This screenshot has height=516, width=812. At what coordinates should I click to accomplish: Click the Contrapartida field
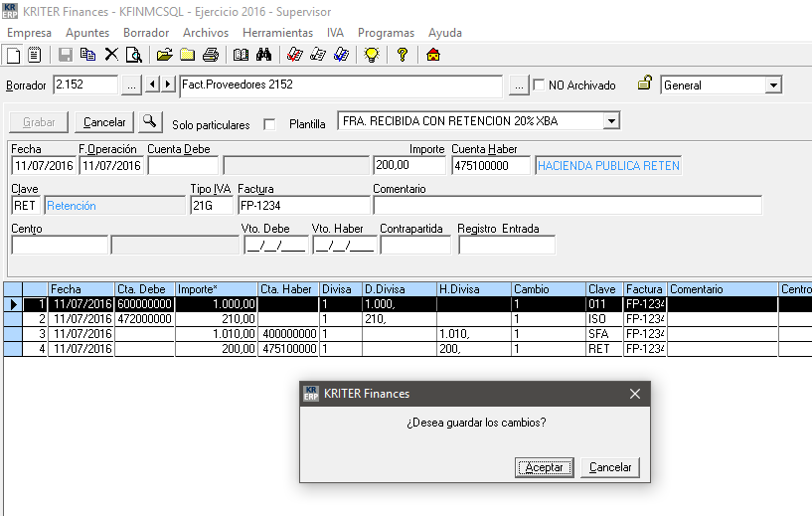click(x=415, y=245)
